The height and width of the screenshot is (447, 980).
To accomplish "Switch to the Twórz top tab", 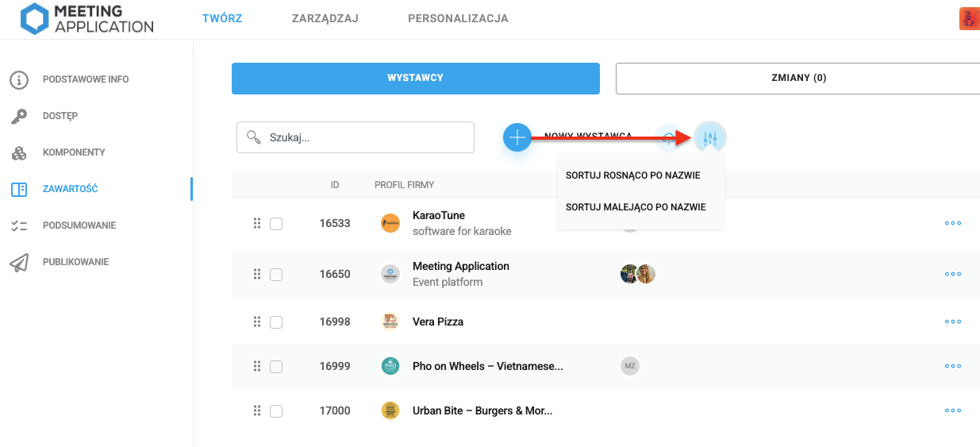I will (222, 18).
